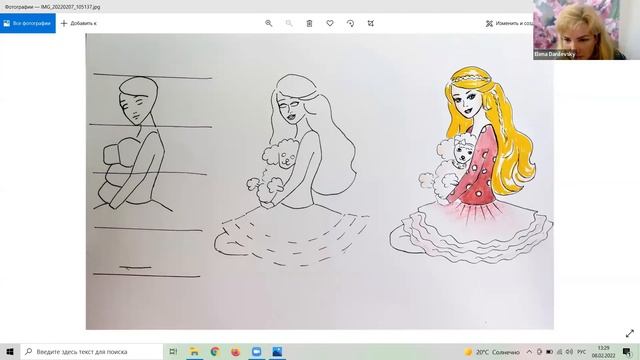Open Google Chrome from the taskbar
The height and width of the screenshot is (360, 640).
pos(215,351)
